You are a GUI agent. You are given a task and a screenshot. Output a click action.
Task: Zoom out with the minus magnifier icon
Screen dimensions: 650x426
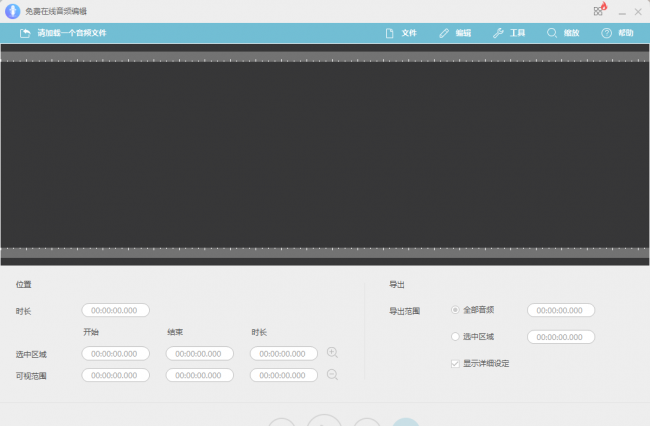332,375
